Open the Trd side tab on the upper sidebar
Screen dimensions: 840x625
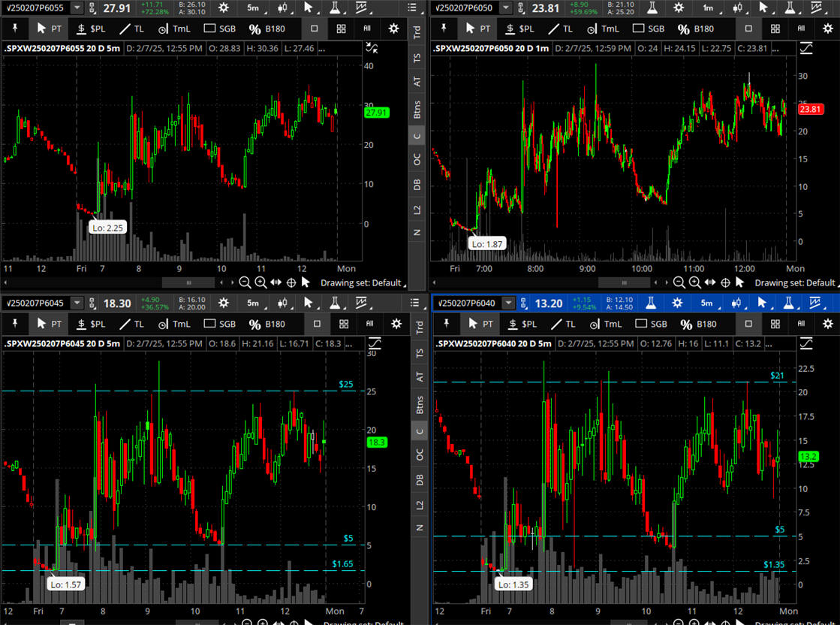pos(417,32)
